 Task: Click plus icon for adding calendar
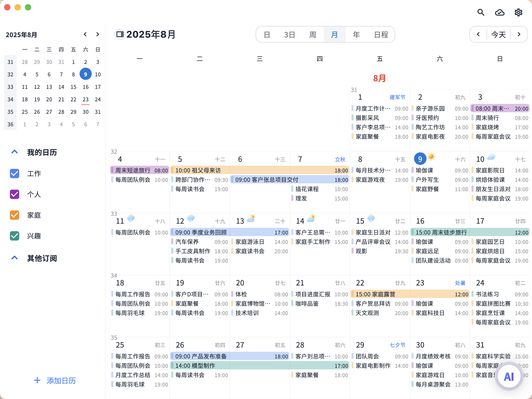[x=37, y=380]
